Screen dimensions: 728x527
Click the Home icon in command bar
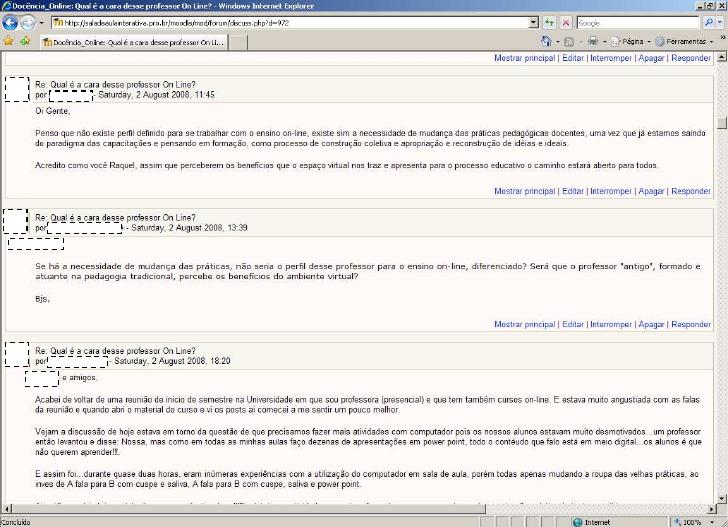click(547, 42)
